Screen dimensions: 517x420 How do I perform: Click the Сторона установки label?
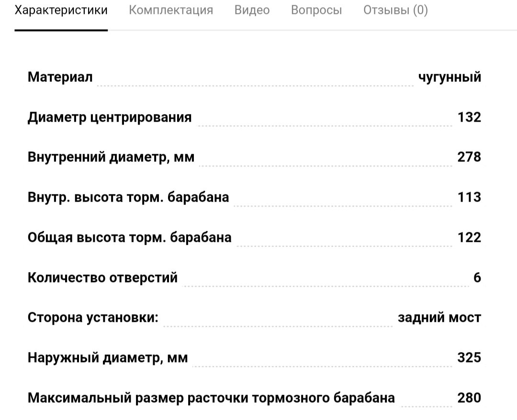click(93, 318)
